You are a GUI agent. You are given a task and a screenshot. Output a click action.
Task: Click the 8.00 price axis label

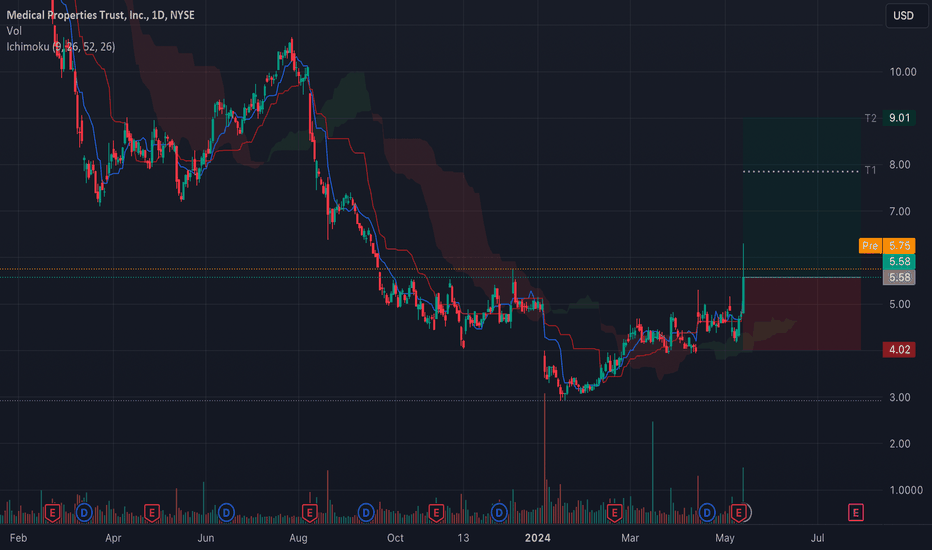tap(899, 165)
